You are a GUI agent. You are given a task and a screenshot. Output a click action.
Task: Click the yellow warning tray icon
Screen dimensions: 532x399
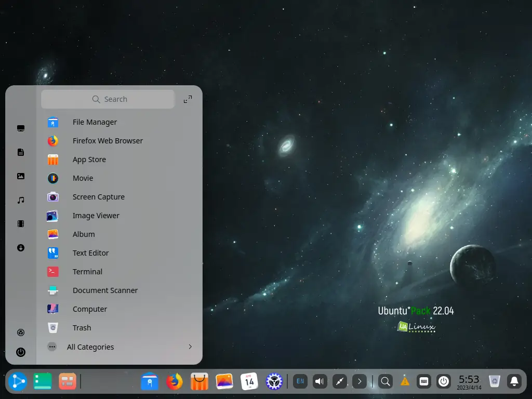point(405,382)
